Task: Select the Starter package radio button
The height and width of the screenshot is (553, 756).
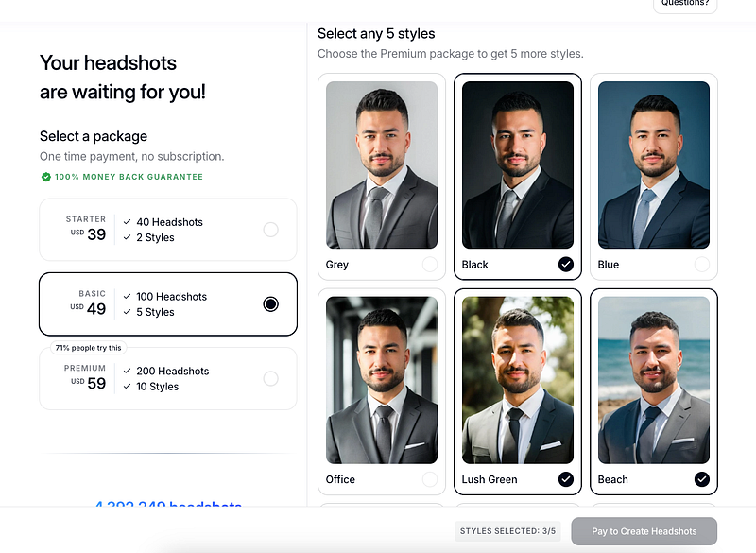Action: click(271, 230)
